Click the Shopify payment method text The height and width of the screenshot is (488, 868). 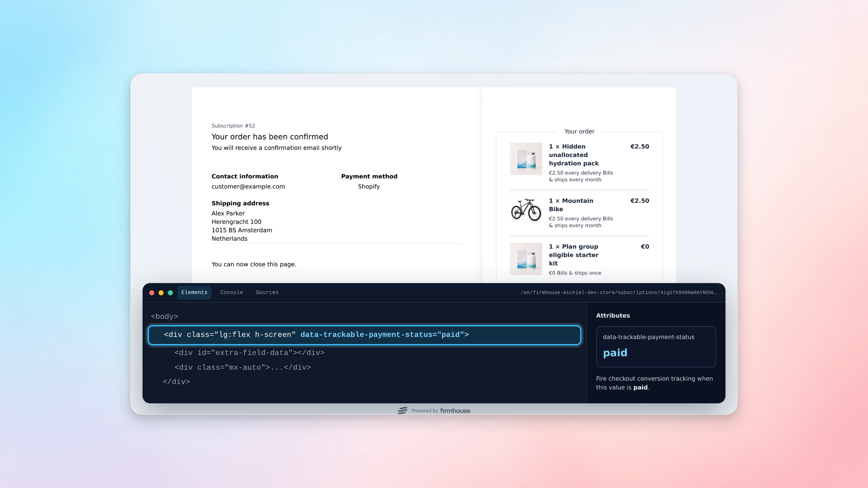point(369,186)
